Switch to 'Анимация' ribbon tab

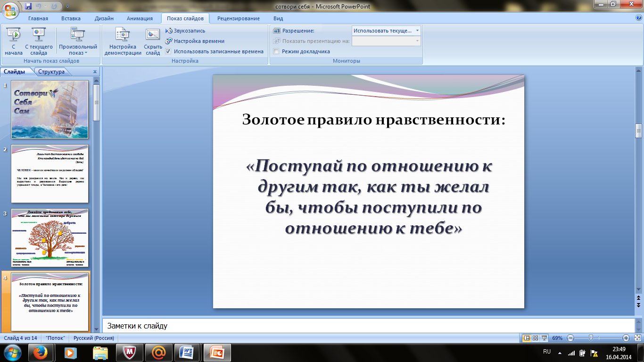point(140,18)
